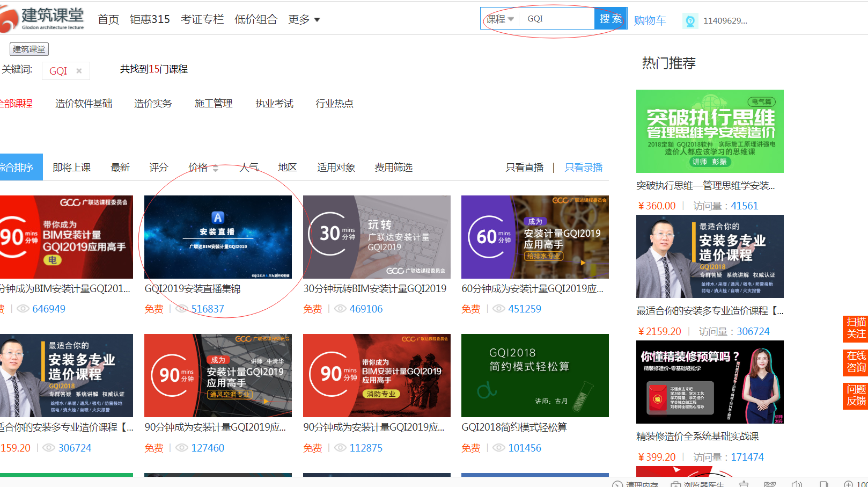
Task: Click the eye icon next to 112875
Action: tap(340, 448)
